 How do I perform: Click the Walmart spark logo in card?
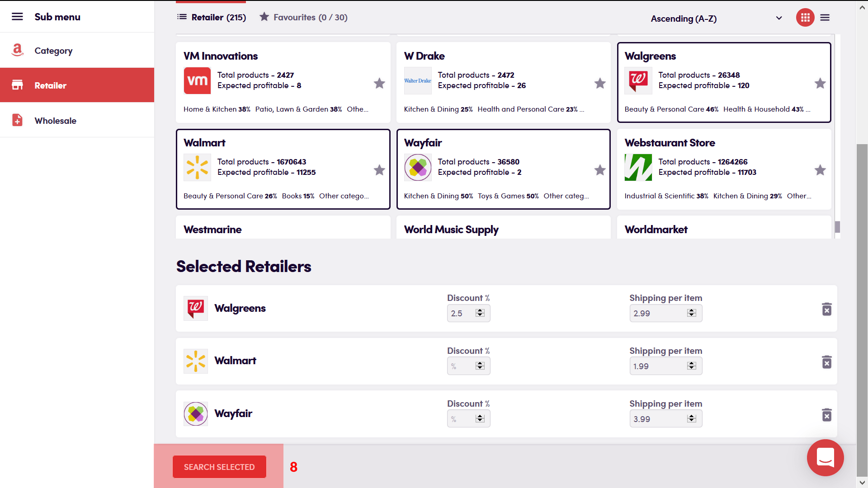coord(197,167)
